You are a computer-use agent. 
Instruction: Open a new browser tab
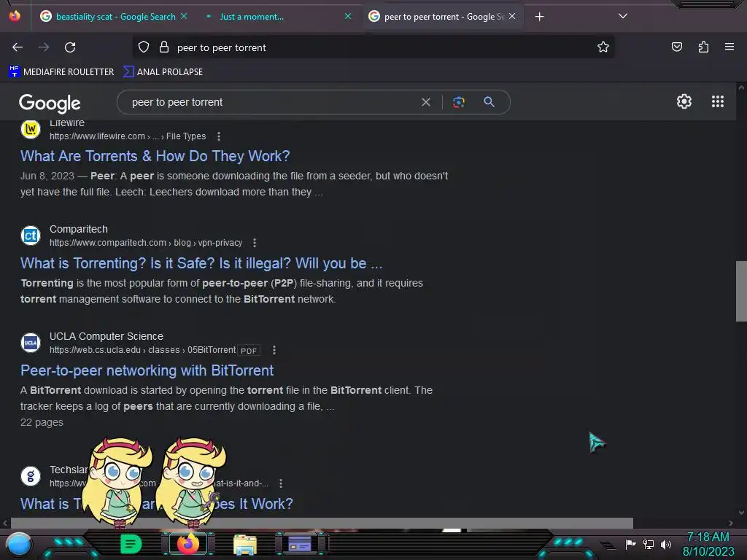(539, 17)
